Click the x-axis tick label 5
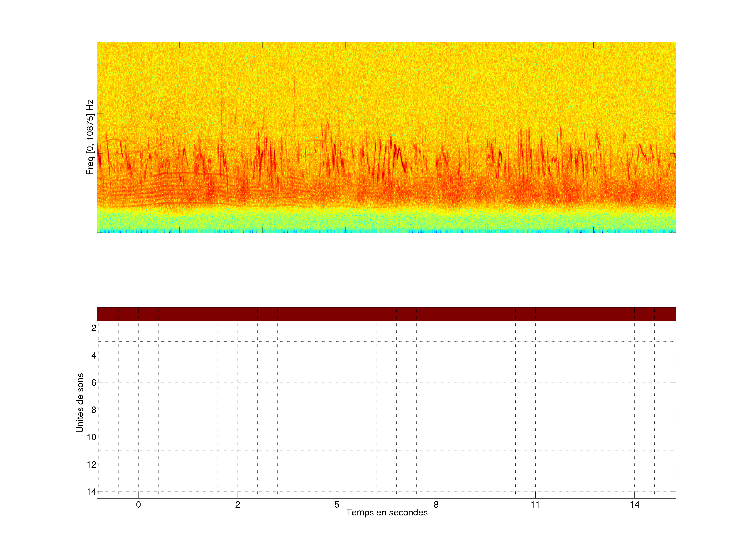Image resolution: width=747 pixels, height=560 pixels. tap(337, 505)
